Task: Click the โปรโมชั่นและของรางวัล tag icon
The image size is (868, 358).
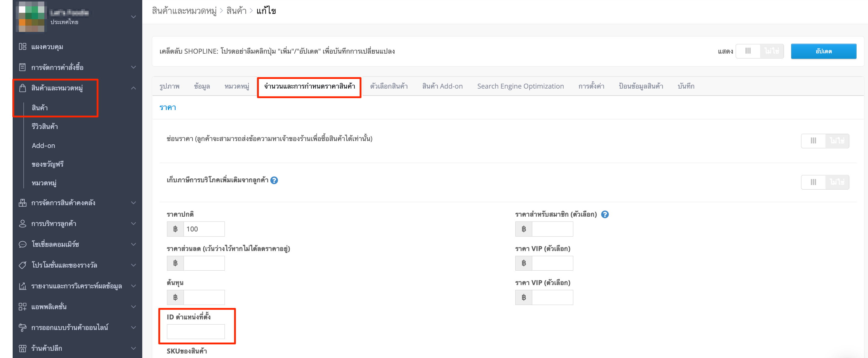Action: tap(23, 265)
